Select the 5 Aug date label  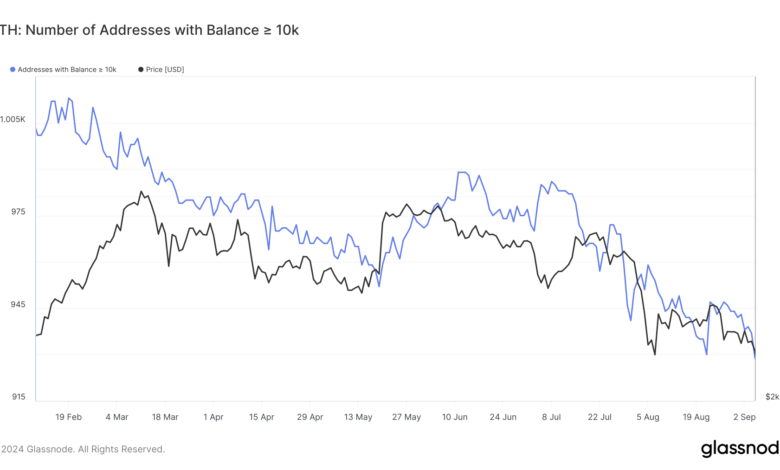click(648, 416)
